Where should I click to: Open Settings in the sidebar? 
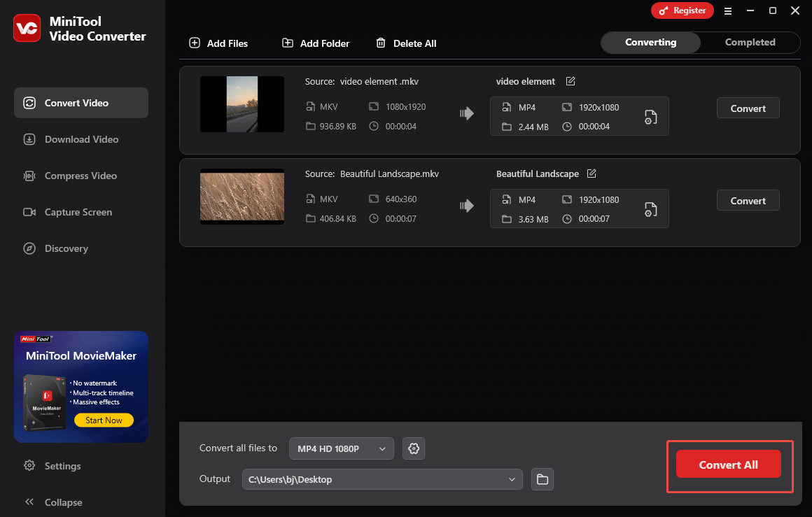(x=52, y=466)
